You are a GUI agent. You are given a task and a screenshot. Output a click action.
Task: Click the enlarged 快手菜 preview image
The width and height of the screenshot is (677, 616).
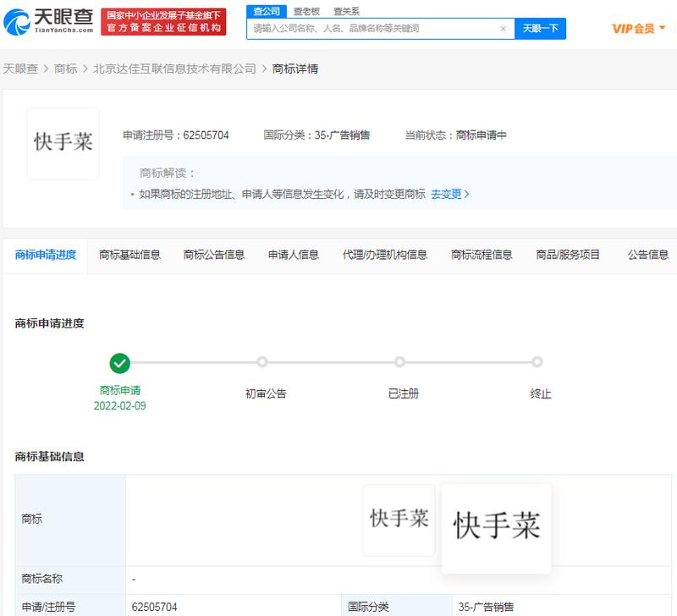click(x=496, y=528)
